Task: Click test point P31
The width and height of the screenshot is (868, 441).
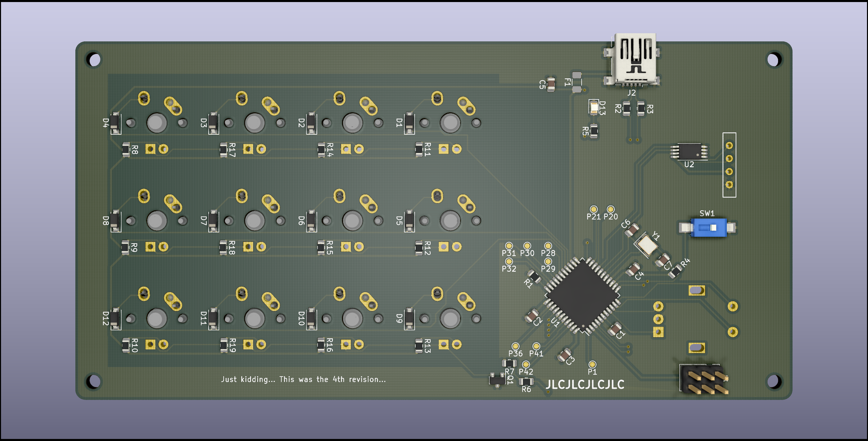Action: point(509,246)
